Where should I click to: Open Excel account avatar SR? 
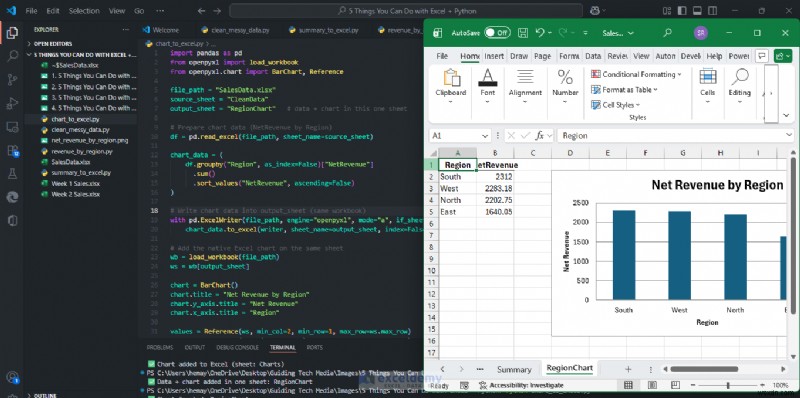701,33
